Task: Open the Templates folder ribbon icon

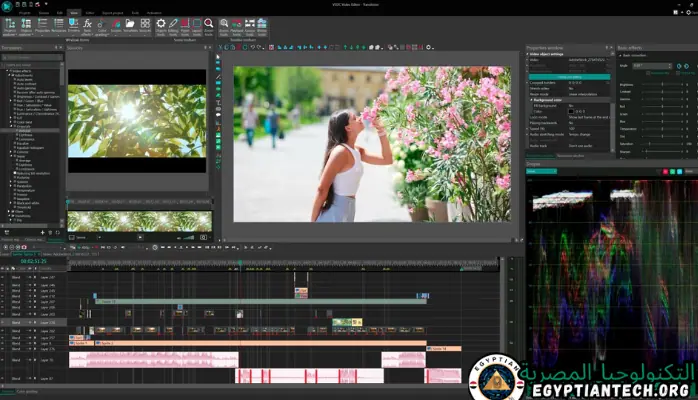Action: click(130, 26)
